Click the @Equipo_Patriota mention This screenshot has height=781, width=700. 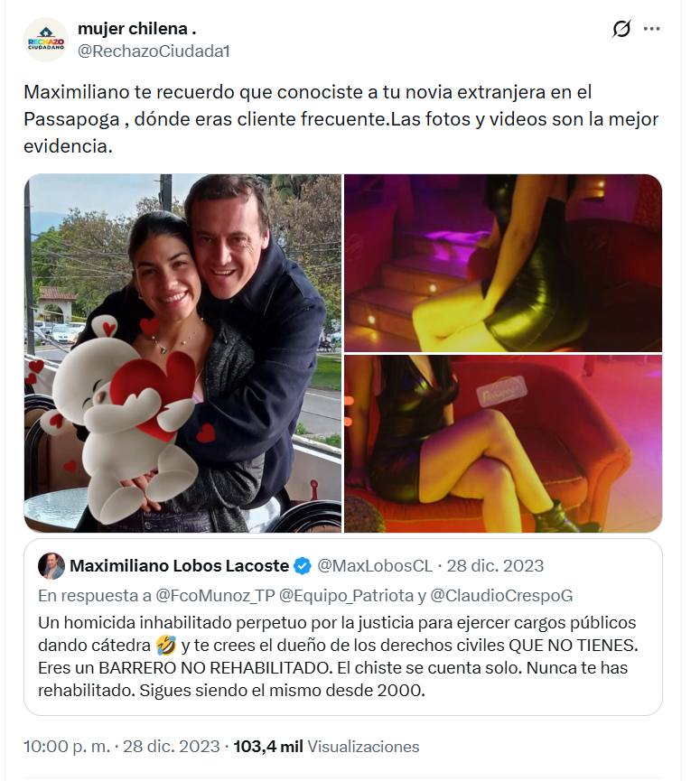click(x=346, y=595)
